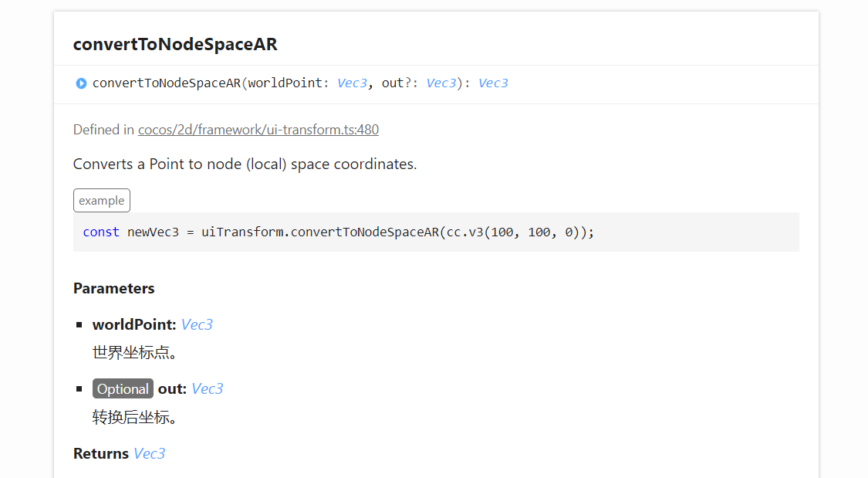Screen dimensions: 868x478
Task: Open Vec3 link next to worldPoint parameter
Action: pos(197,324)
